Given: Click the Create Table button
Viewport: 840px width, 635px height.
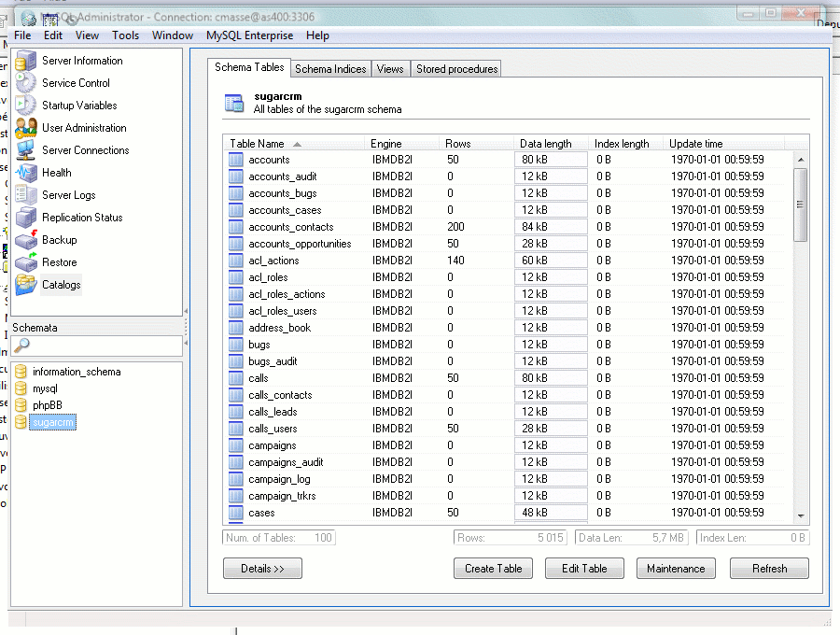Looking at the screenshot, I should pyautogui.click(x=494, y=569).
